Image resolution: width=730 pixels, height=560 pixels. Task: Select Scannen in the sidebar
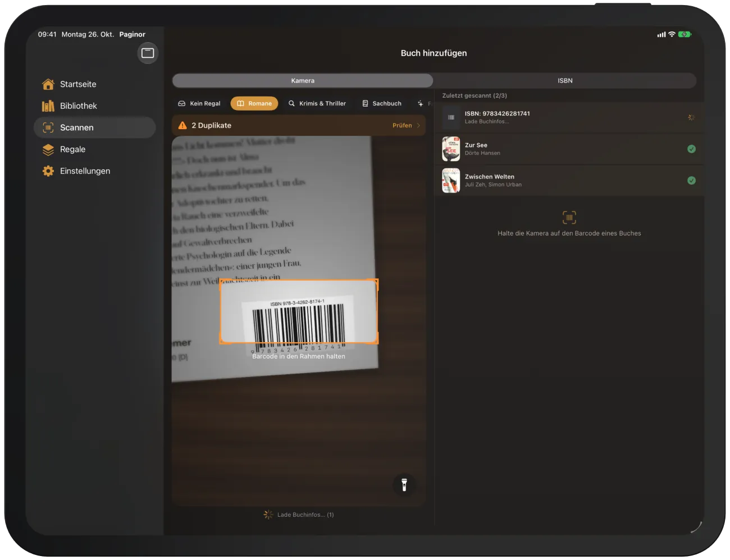(94, 127)
